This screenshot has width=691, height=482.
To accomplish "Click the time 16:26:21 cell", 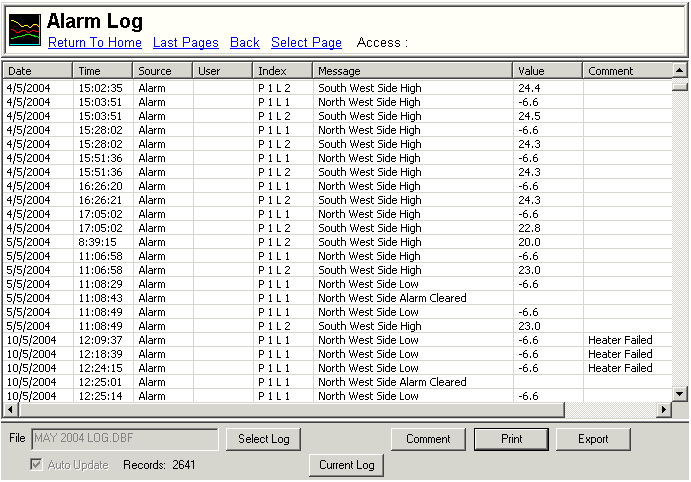I will (x=100, y=200).
